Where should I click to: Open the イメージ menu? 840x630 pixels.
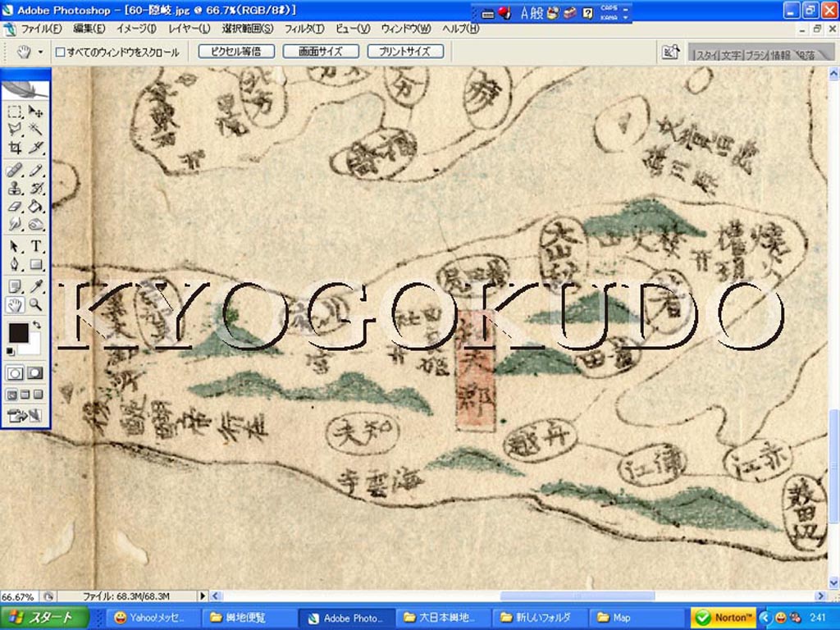click(137, 29)
